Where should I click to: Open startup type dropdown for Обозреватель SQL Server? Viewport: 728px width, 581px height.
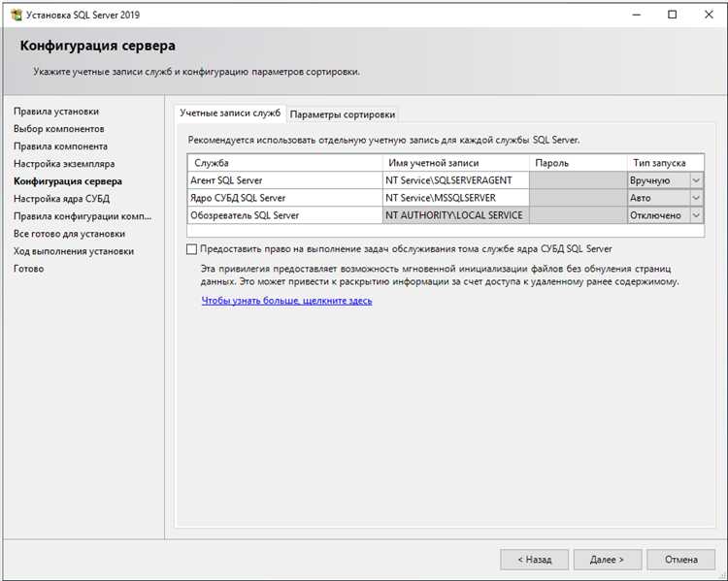[696, 215]
